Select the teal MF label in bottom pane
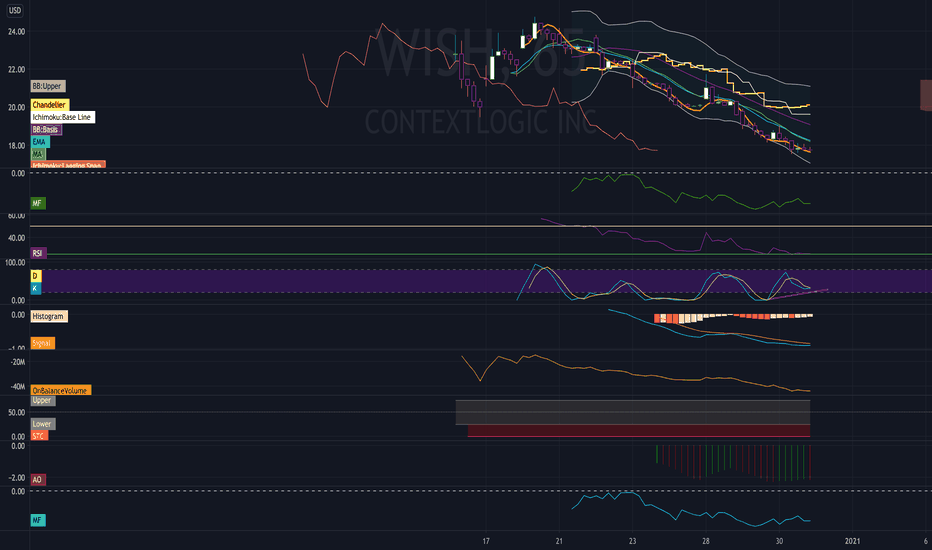 [38, 520]
